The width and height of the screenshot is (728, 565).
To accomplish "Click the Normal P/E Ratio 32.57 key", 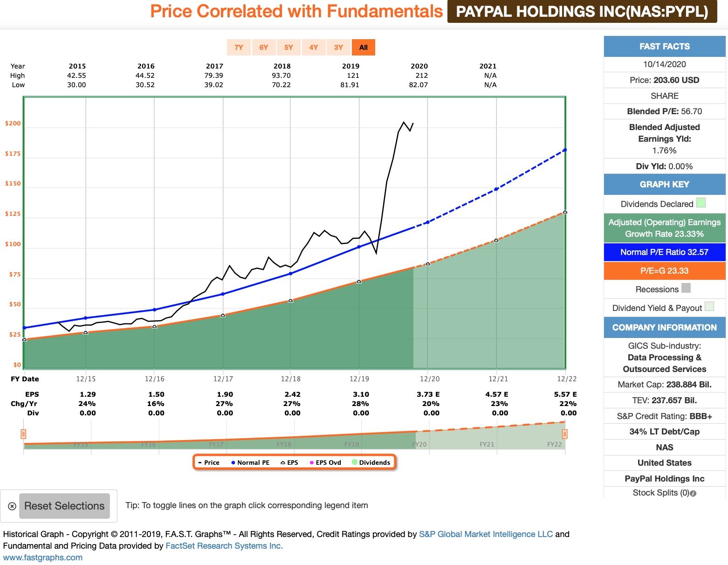I will point(665,252).
